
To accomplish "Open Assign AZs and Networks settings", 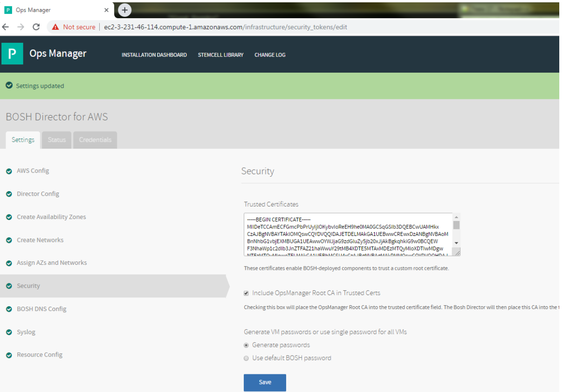I will 52,263.
